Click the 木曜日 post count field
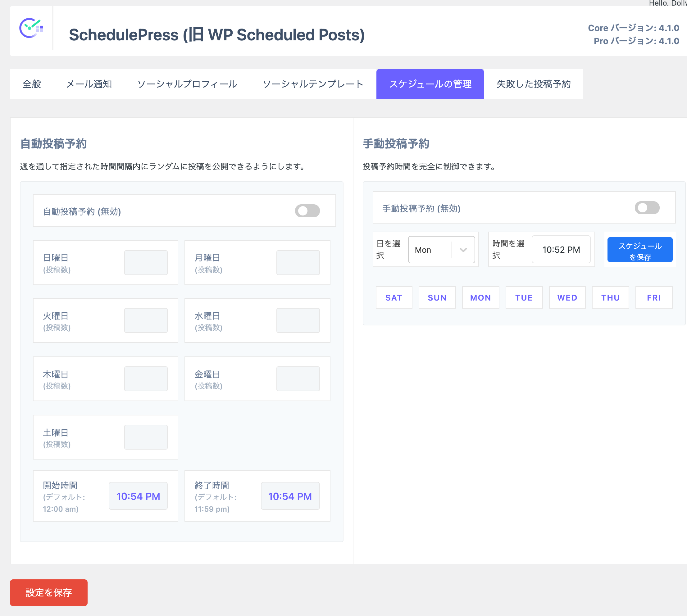The height and width of the screenshot is (616, 687). (x=146, y=379)
